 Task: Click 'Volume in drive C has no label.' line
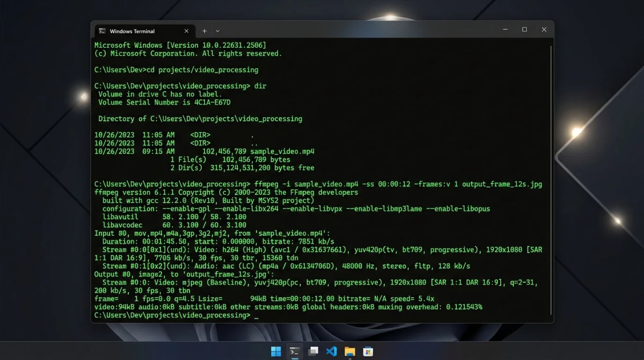160,94
